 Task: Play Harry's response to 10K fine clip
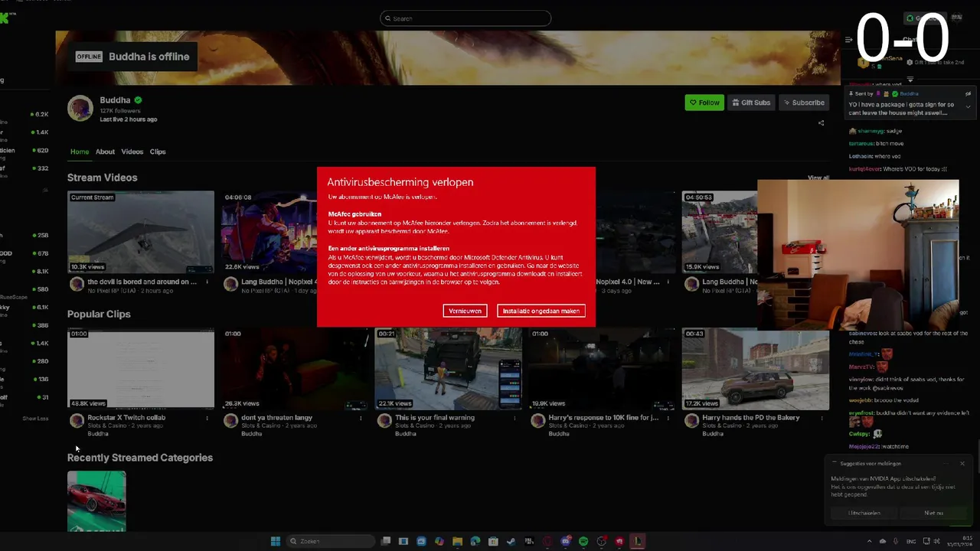602,369
